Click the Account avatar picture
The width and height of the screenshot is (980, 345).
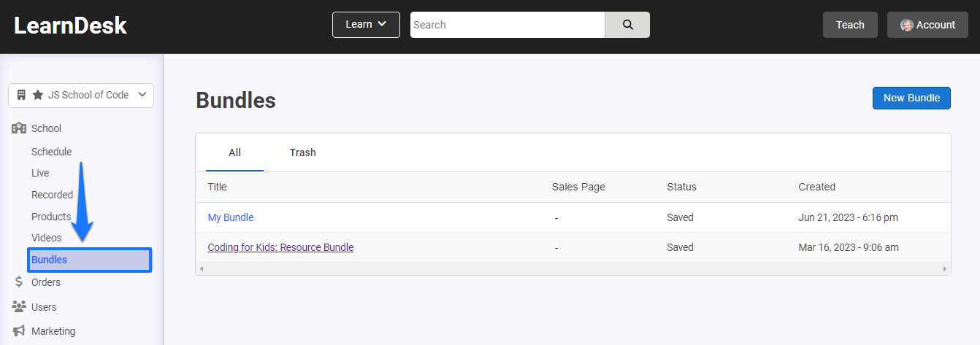tap(906, 25)
